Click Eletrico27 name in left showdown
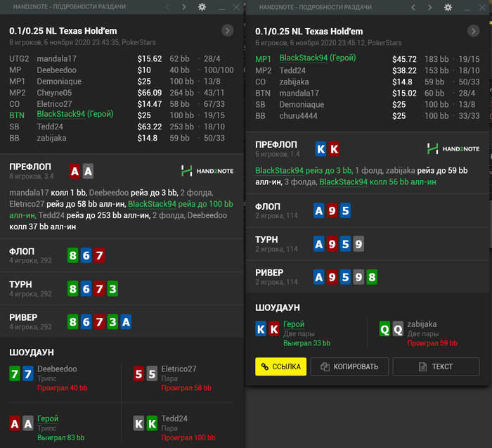Image resolution: width=492 pixels, height=448 pixels. point(179,369)
